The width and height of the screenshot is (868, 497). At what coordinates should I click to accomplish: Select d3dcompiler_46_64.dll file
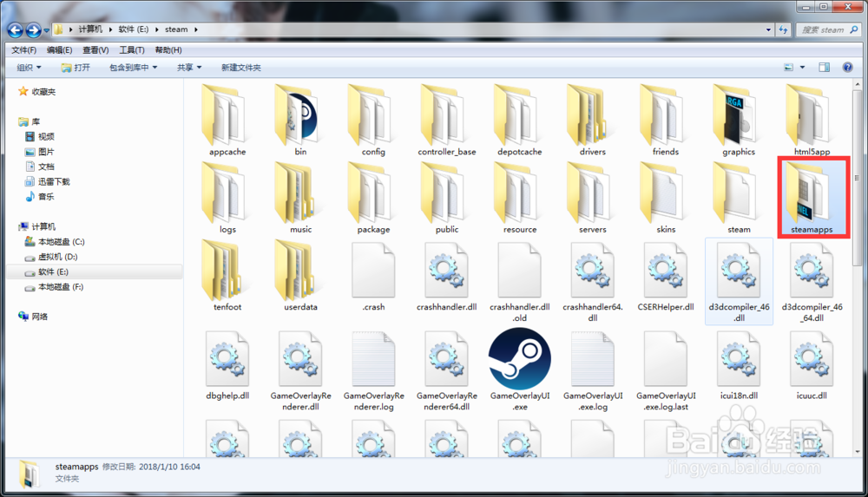coord(812,281)
